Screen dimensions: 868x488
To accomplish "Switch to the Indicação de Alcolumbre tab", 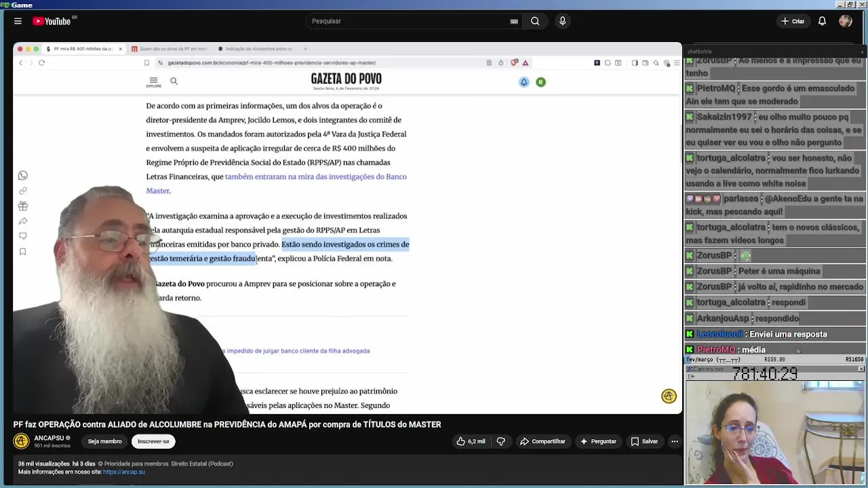I will (256, 49).
